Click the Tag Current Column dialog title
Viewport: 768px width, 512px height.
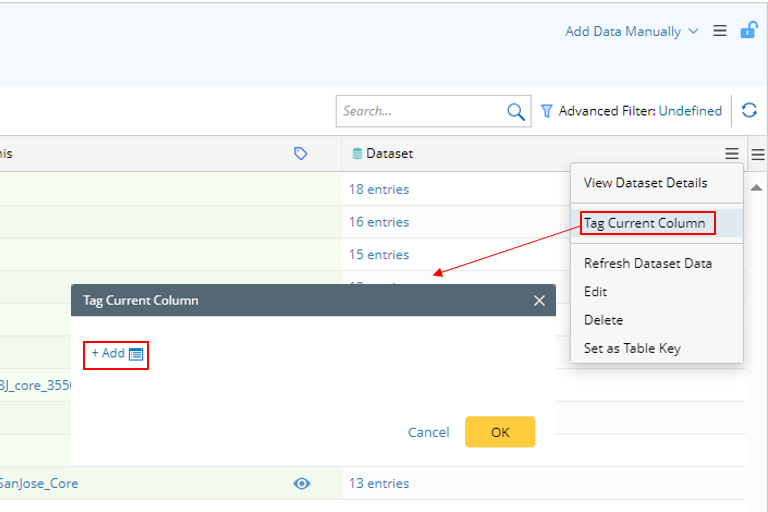coord(141,300)
